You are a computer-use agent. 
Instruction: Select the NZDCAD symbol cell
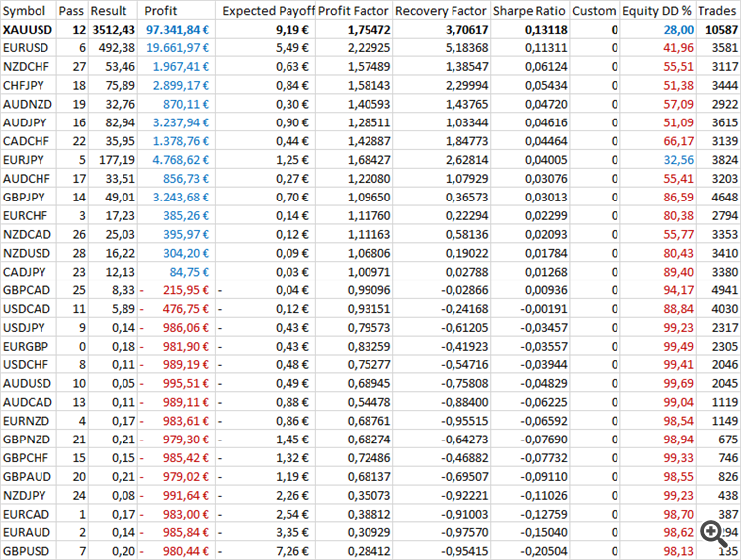pyautogui.click(x=27, y=234)
